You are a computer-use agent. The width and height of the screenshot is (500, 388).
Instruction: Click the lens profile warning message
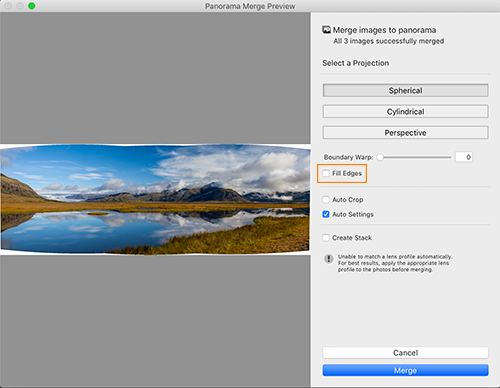395,263
